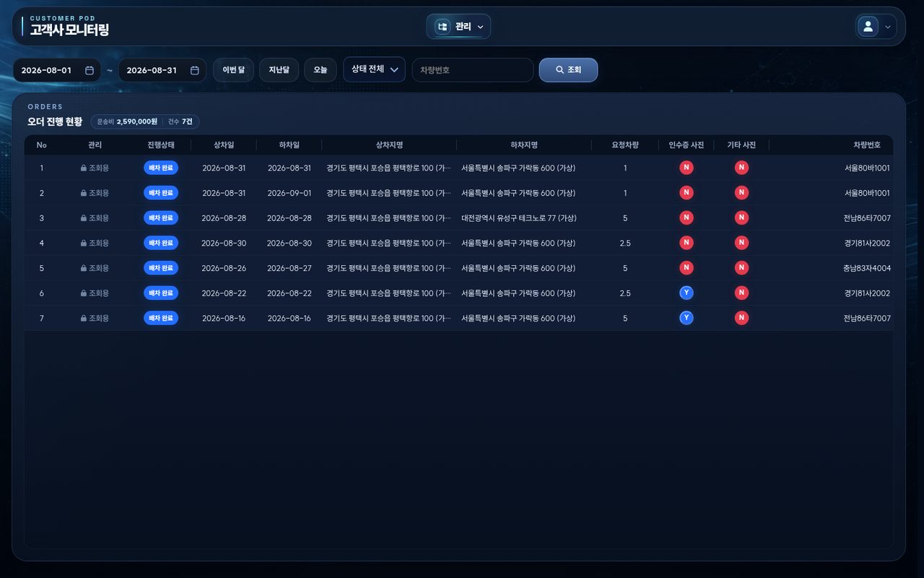924x578 pixels.
Task: Select the 오늘 quick filter
Action: 320,70
